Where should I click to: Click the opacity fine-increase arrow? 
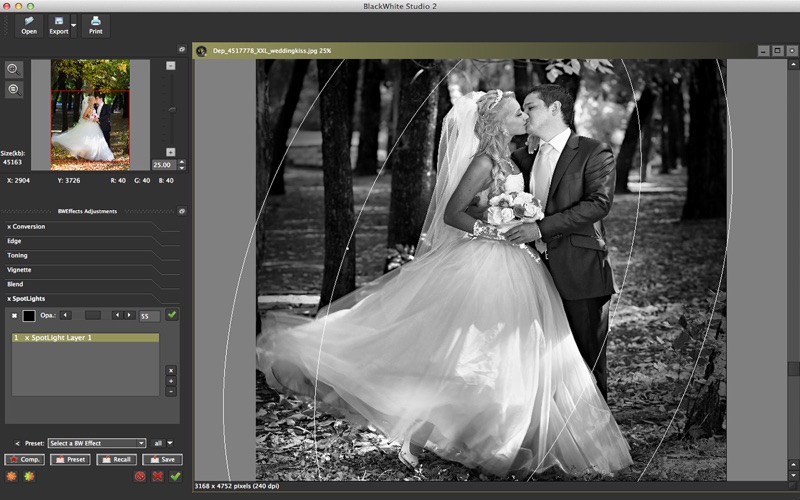[130, 315]
